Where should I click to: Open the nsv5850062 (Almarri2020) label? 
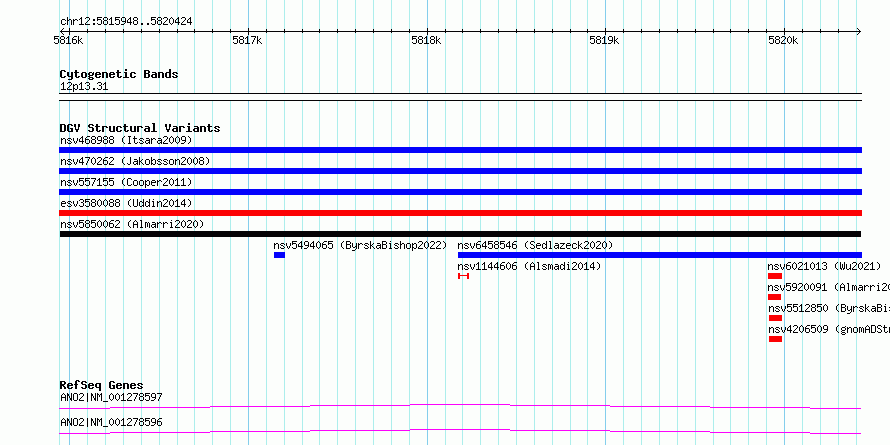pos(132,224)
